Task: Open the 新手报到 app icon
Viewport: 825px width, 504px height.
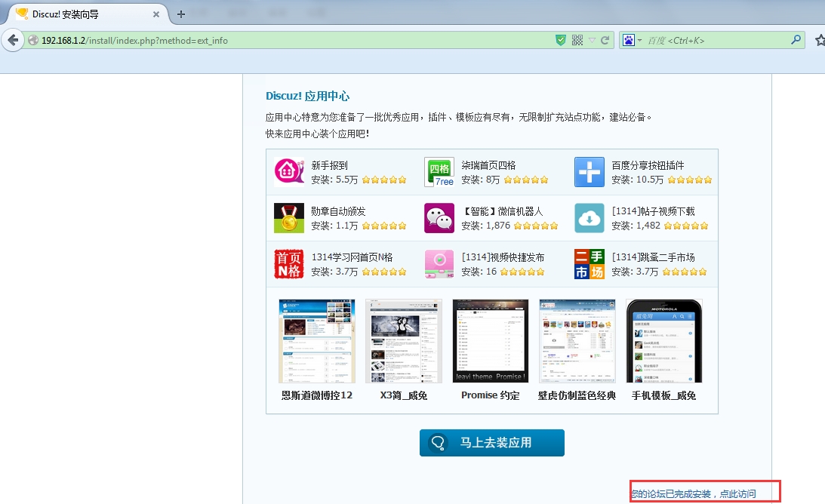Action: click(x=289, y=172)
